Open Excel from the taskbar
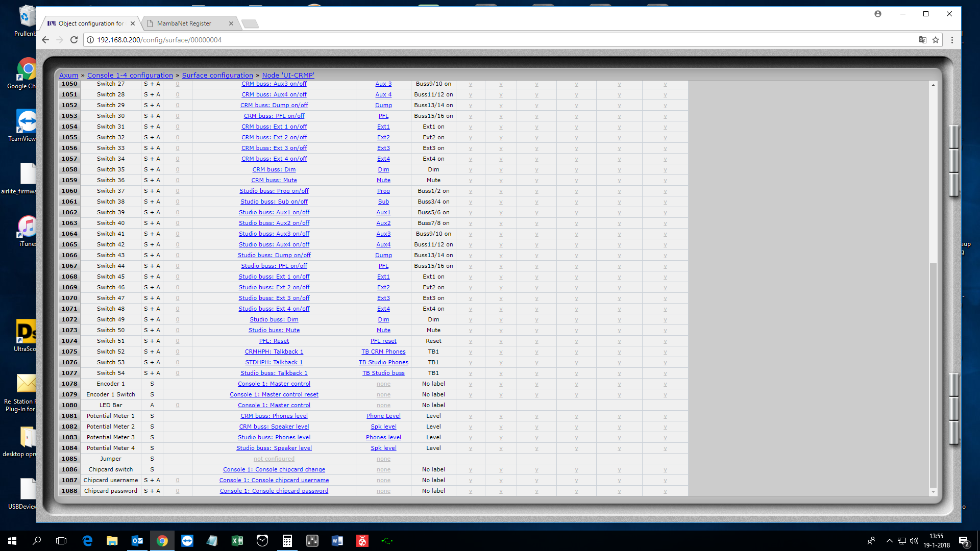 coord(237,541)
